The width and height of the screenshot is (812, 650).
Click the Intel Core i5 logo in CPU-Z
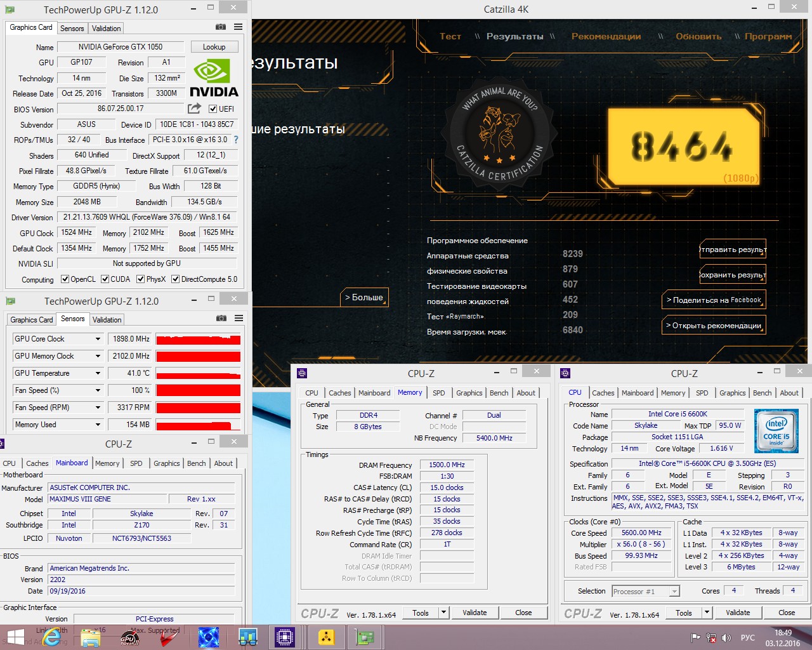coord(776,431)
